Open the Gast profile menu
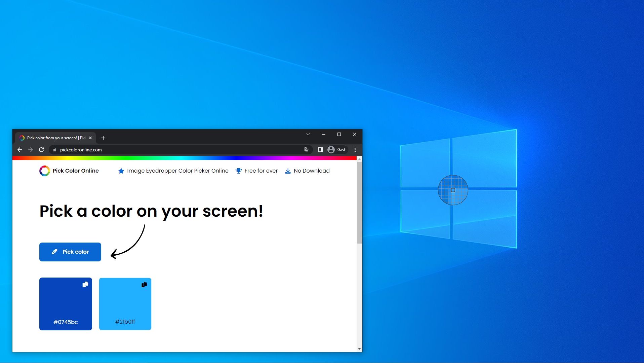Screen dimensions: 644x363 [x=337, y=150]
